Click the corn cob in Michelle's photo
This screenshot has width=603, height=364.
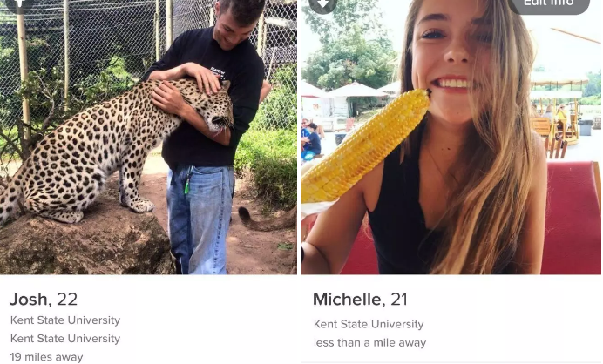363,146
